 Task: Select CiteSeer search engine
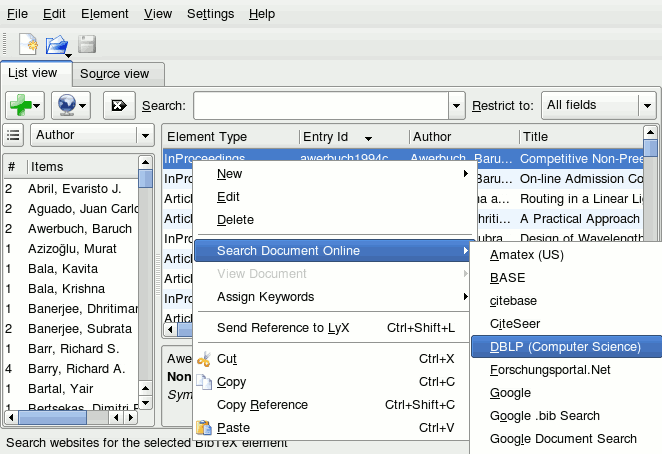(x=567, y=324)
